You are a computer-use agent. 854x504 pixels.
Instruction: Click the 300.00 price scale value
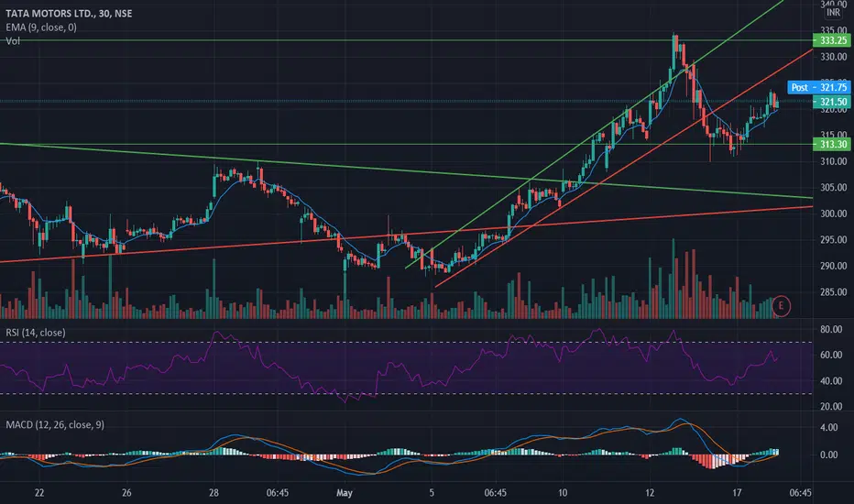click(x=833, y=214)
